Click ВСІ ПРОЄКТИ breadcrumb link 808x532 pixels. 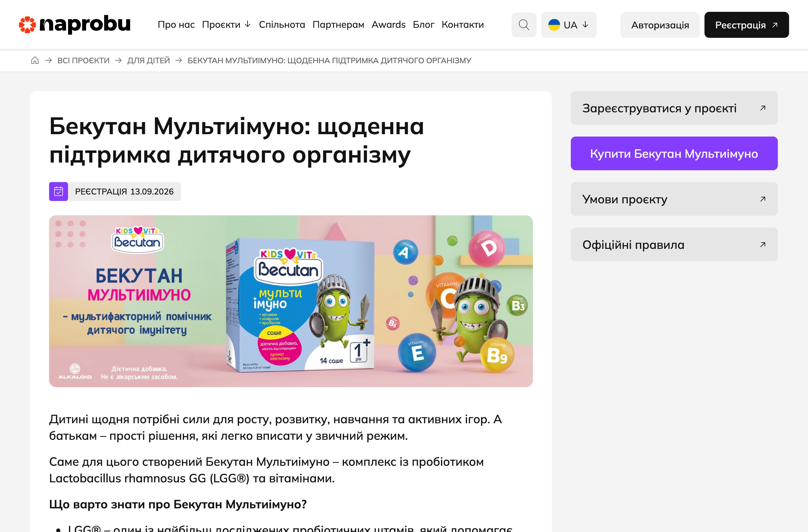pyautogui.click(x=83, y=60)
